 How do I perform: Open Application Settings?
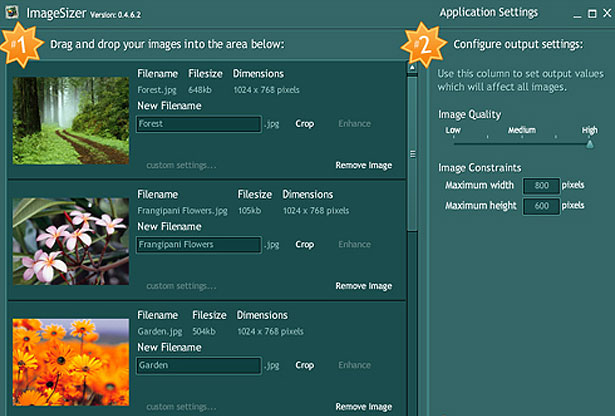pyautogui.click(x=488, y=13)
